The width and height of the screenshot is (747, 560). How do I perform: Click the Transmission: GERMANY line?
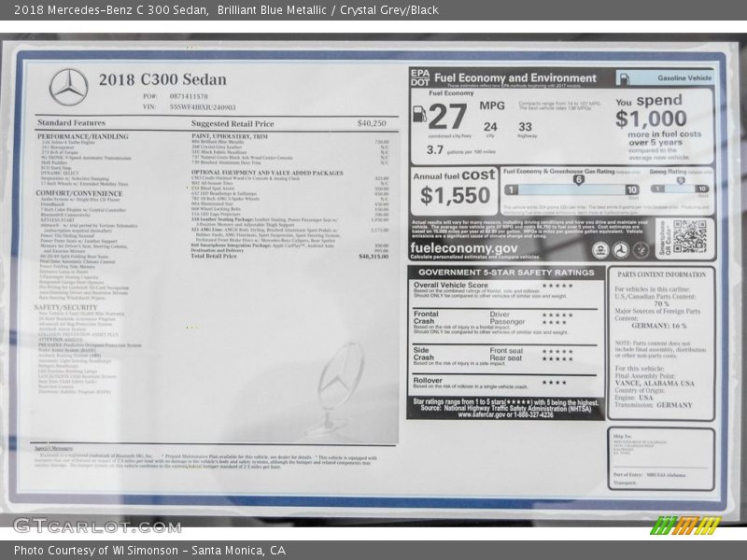(x=653, y=405)
